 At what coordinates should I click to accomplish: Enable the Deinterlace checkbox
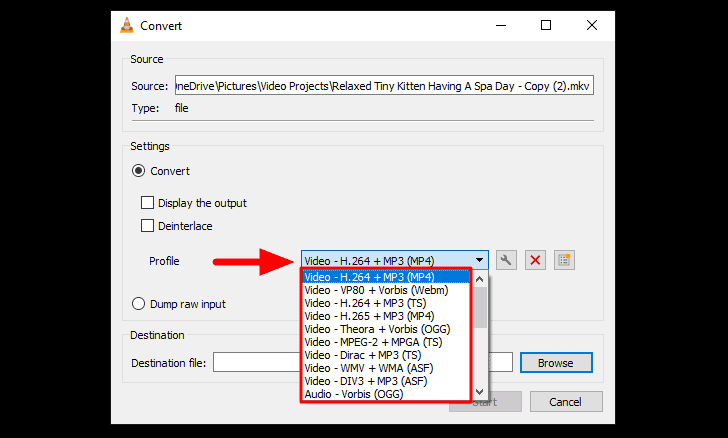pos(147,226)
